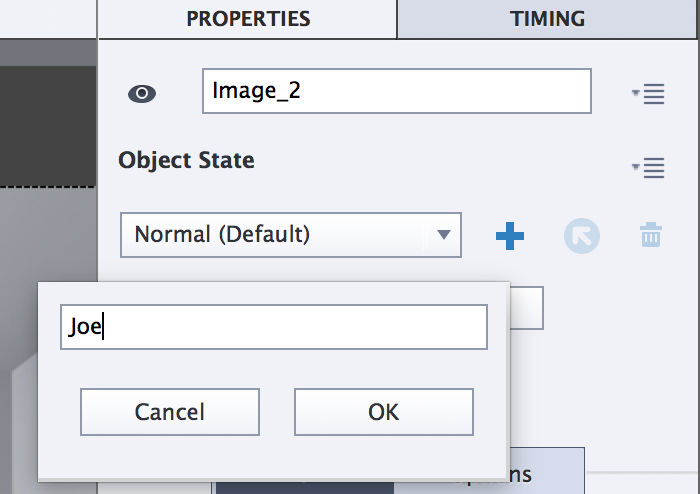Cancel the new state name dialog
This screenshot has height=494, width=700.
point(170,412)
